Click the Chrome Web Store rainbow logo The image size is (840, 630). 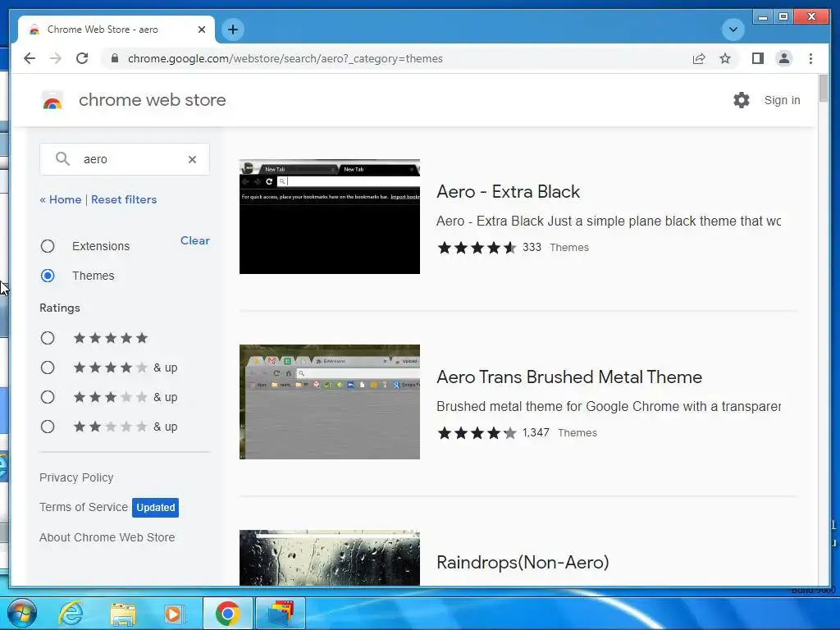coord(52,100)
